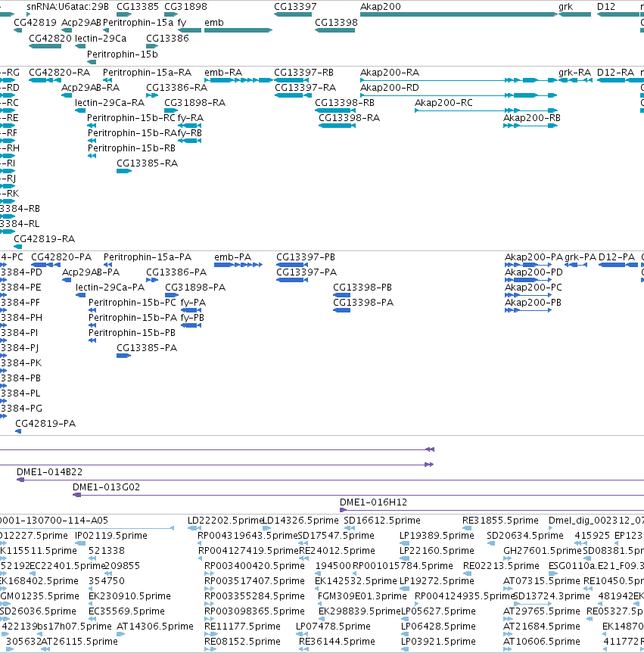Click the emb-RA transcript glyph

coord(238,80)
